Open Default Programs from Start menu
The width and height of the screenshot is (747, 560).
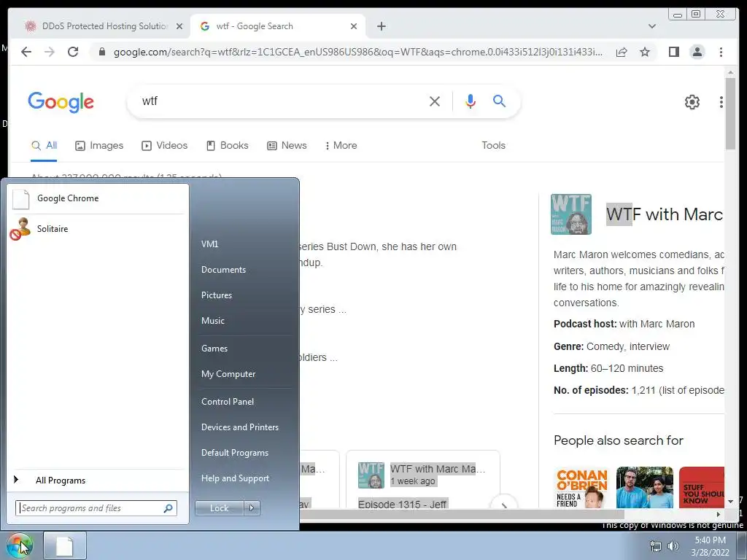[x=234, y=453]
